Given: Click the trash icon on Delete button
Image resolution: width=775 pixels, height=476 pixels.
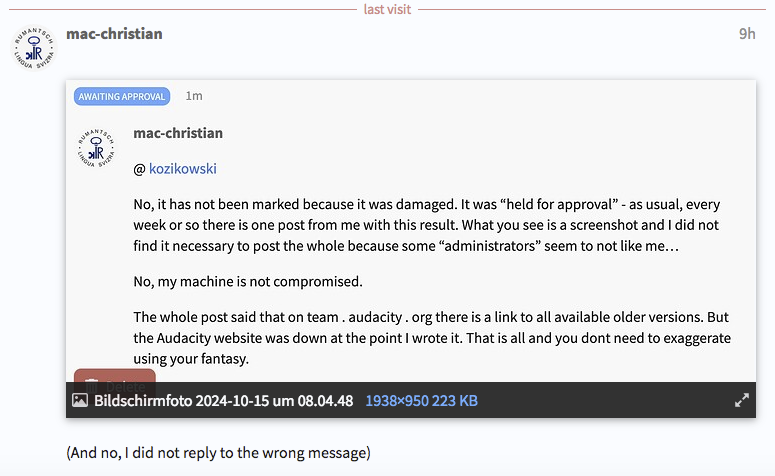Looking at the screenshot, I should coord(90,383).
